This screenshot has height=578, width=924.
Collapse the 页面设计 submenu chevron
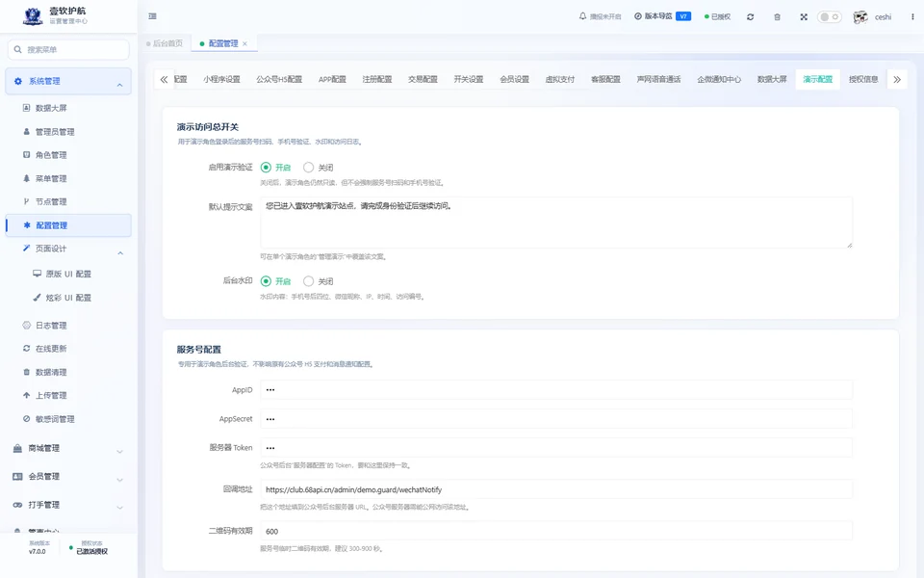coord(120,253)
